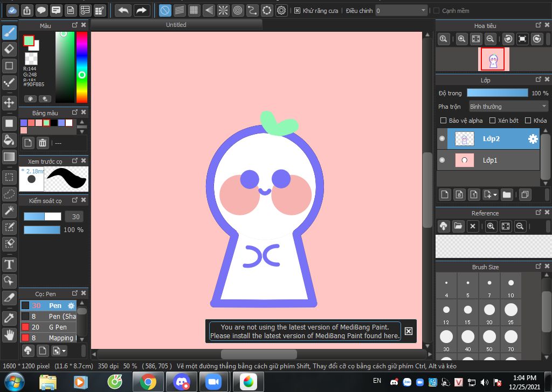
Task: Click the system volume icon in the tray
Action: tap(485, 382)
